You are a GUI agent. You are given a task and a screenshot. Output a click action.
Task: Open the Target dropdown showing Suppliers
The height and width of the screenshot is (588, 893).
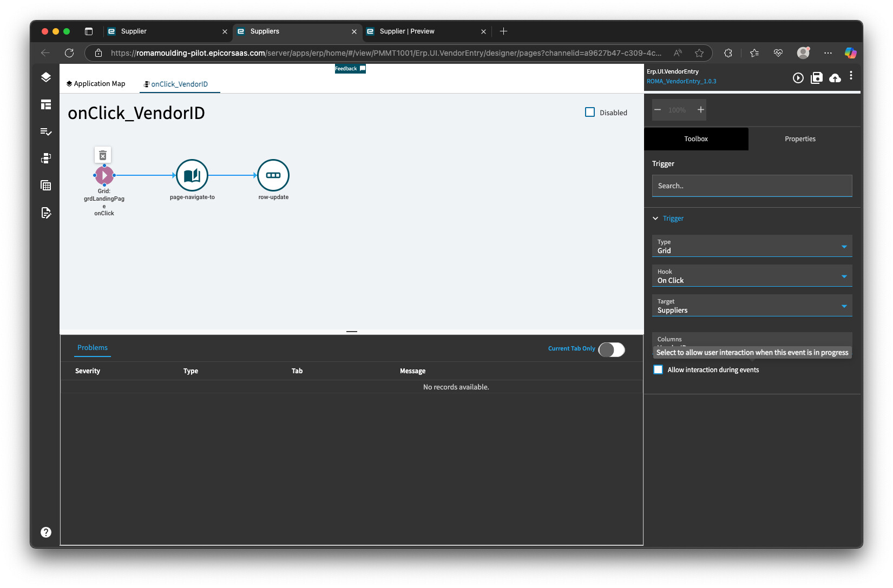point(752,305)
